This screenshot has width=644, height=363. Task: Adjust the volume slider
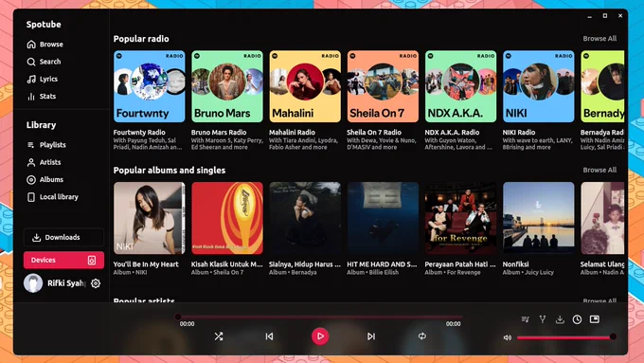pos(566,337)
